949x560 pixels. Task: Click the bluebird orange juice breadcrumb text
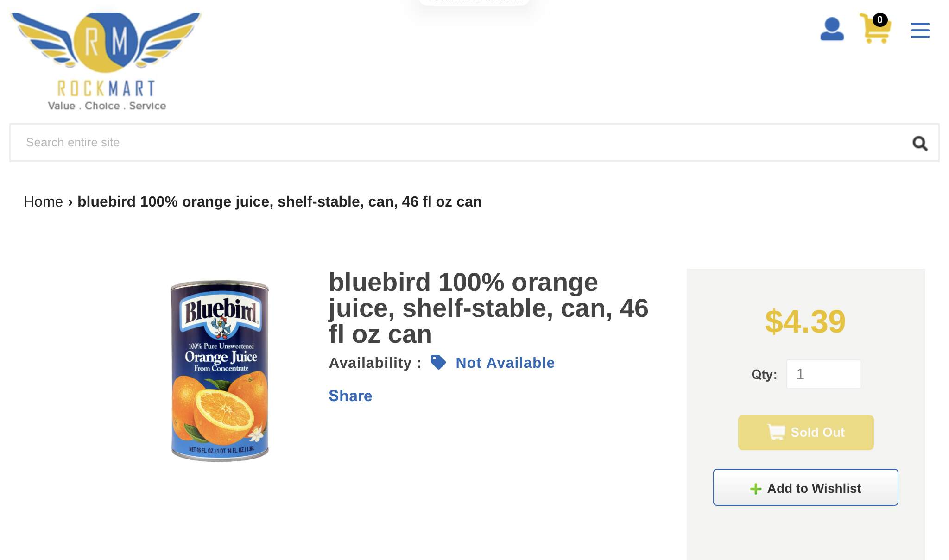[x=279, y=202]
